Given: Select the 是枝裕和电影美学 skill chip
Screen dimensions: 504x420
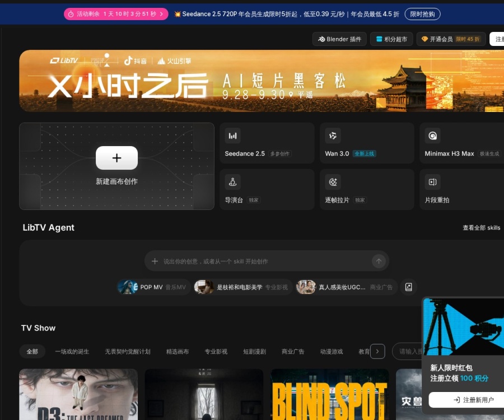Looking at the screenshot, I should pos(242,287).
